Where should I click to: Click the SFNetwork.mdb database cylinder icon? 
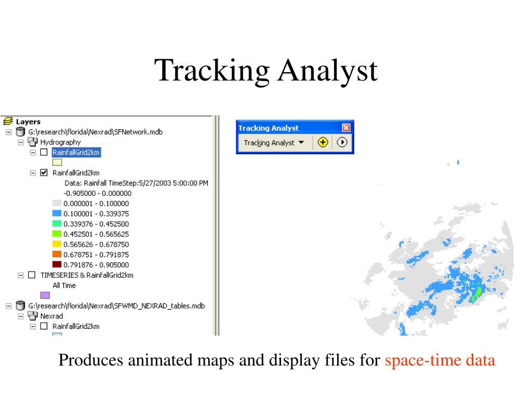[x=20, y=131]
